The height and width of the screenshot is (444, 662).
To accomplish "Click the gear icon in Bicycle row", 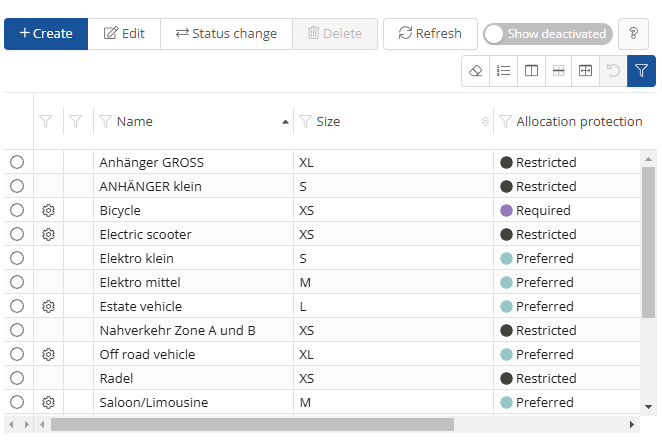I will [48, 211].
